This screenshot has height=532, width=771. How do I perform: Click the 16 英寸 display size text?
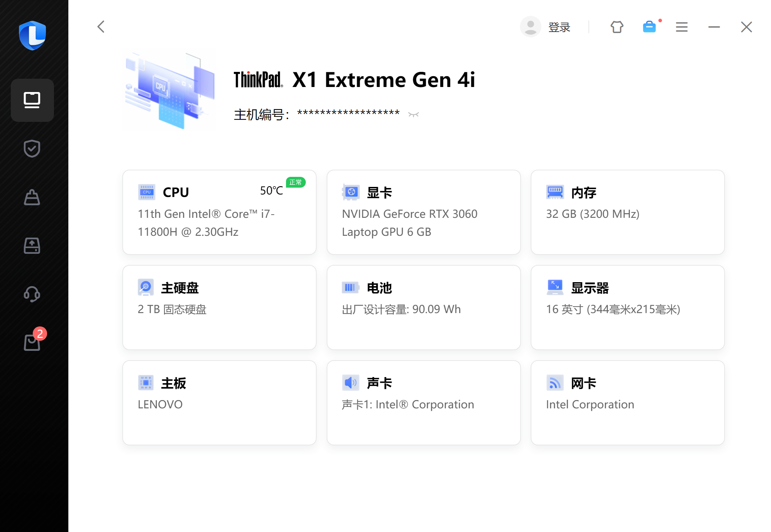pyautogui.click(x=613, y=309)
